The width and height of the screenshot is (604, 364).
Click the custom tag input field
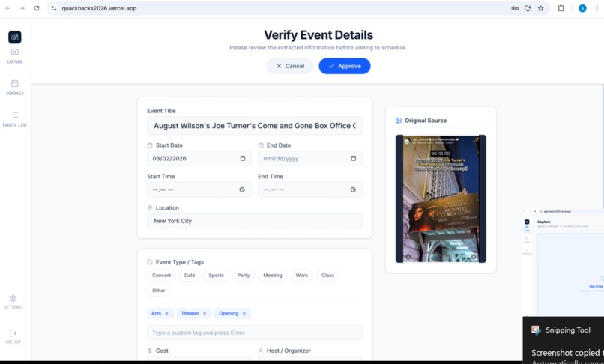point(255,333)
